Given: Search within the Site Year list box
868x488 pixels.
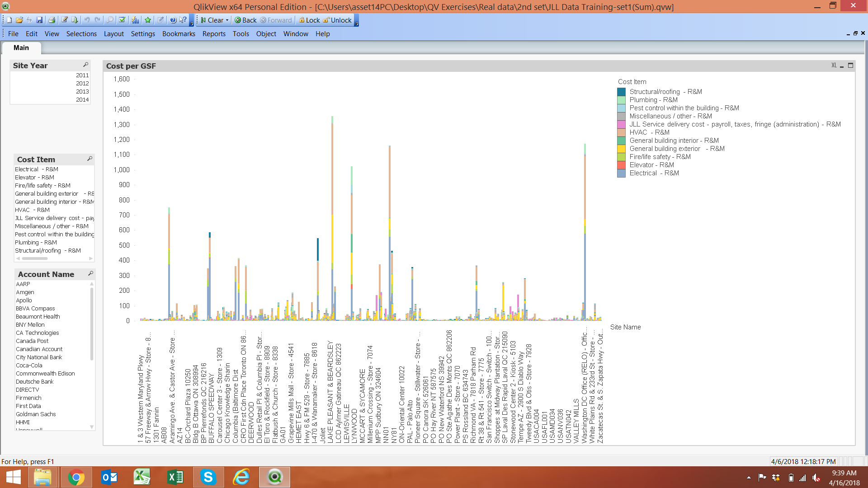Looking at the screenshot, I should pyautogui.click(x=85, y=65).
